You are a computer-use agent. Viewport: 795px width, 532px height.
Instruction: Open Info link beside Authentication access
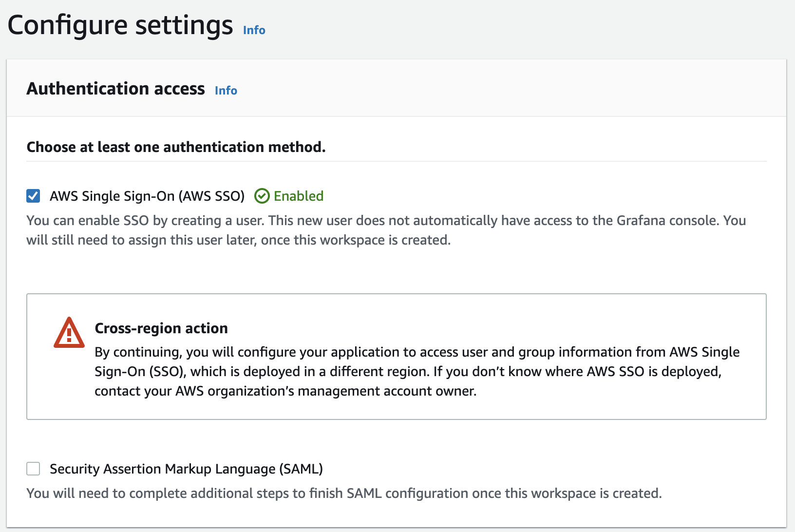coord(226,91)
